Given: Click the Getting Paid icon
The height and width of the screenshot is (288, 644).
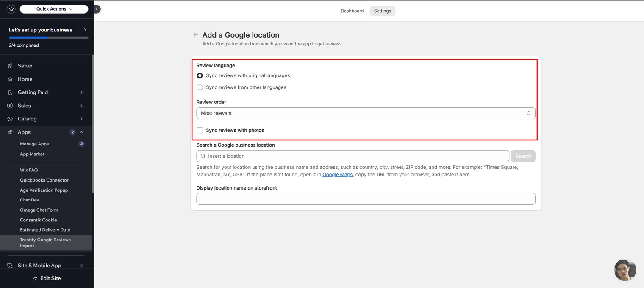Looking at the screenshot, I should click(10, 92).
